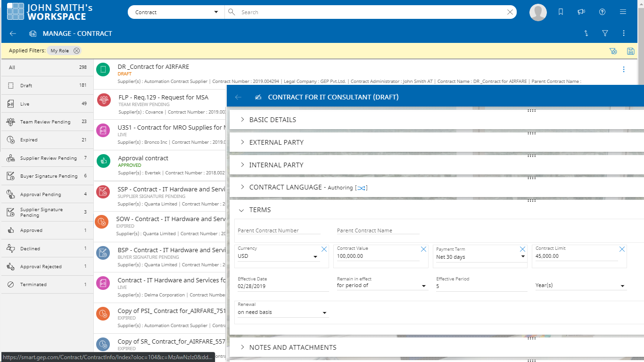Select Team Review Pending filter
Viewport: 644px width, 362px height.
point(47,122)
